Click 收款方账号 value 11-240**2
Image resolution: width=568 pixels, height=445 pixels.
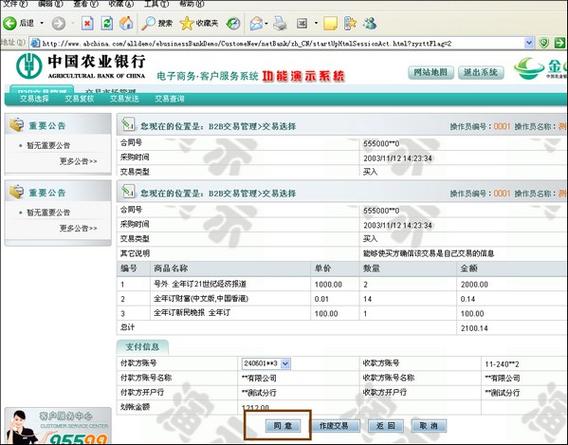502,364
